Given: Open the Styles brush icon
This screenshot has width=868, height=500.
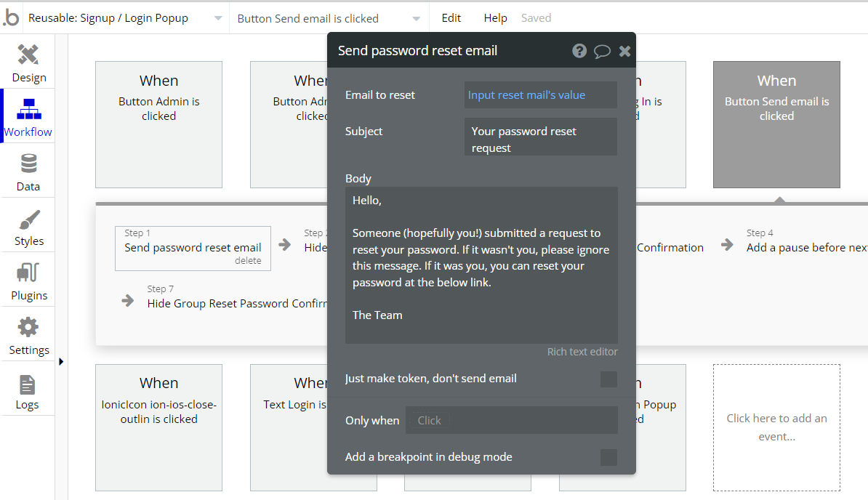Looking at the screenshot, I should pyautogui.click(x=28, y=219).
